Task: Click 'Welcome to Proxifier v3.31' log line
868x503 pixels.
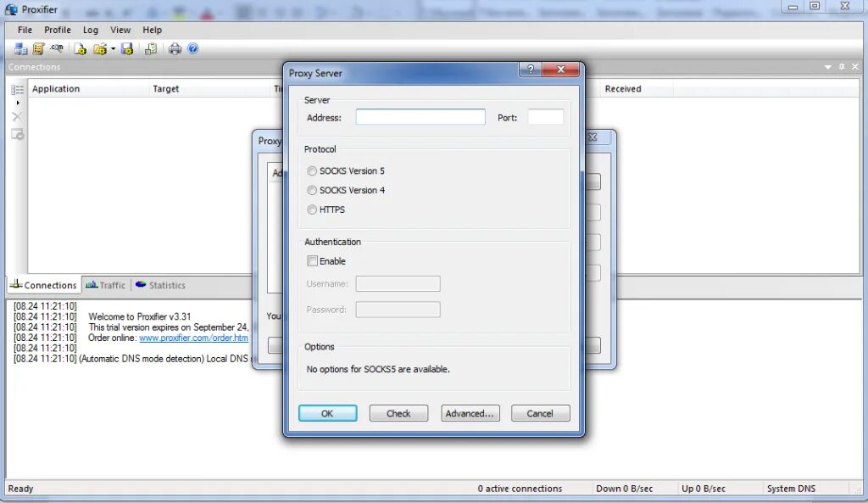Action: pos(140,316)
